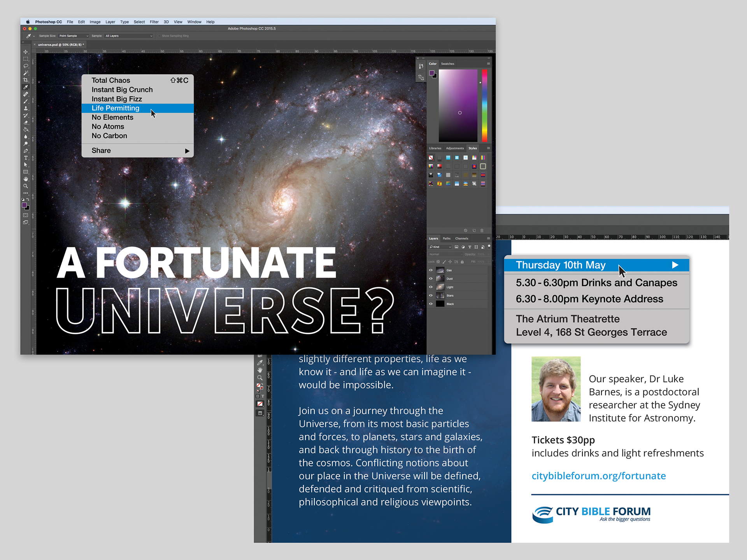Select the Magic Wand tool
The width and height of the screenshot is (747, 560).
point(26,73)
